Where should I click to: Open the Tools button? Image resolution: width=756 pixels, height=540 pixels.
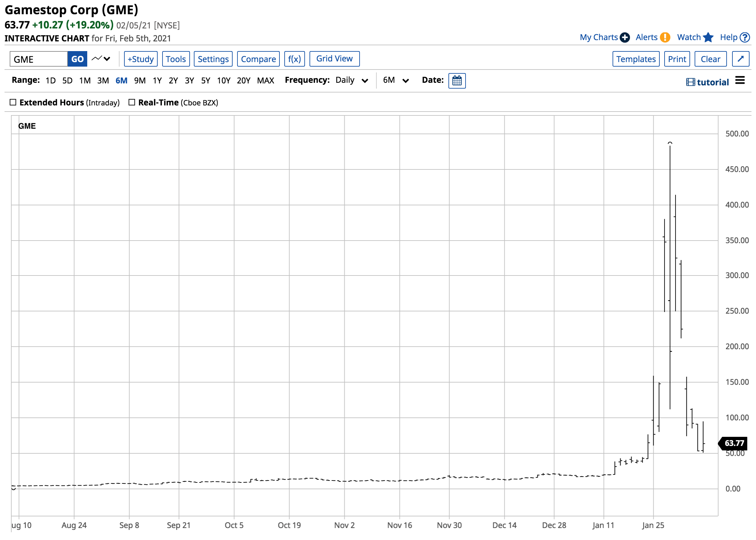(x=176, y=59)
